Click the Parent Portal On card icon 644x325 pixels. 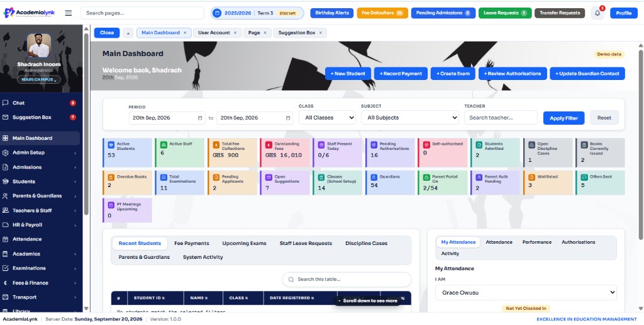coord(426,178)
